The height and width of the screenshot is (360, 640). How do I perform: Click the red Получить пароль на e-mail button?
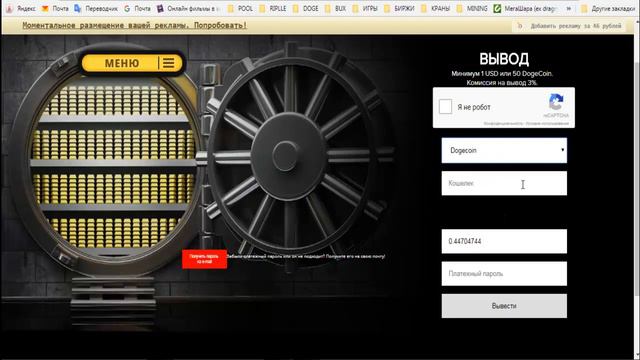point(204,259)
